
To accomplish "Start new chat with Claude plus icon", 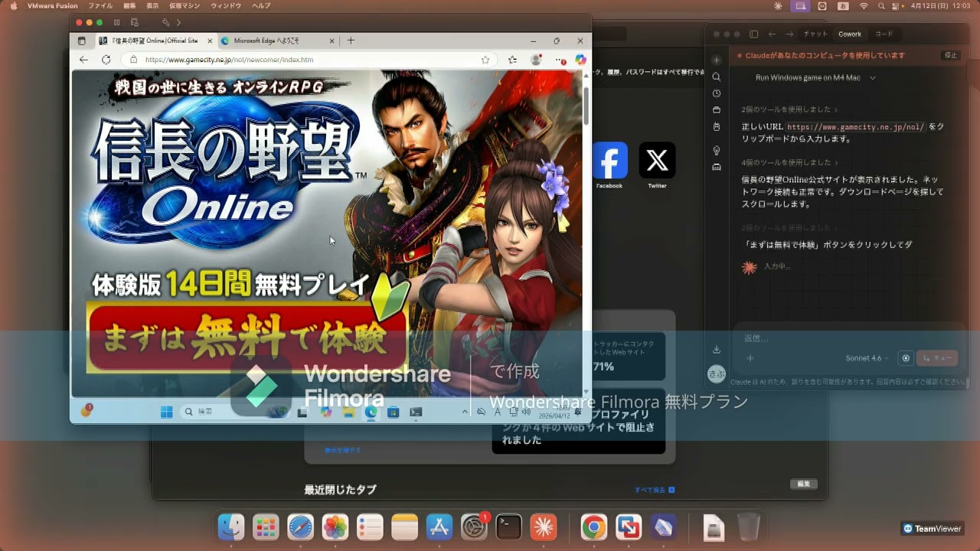I will [716, 60].
